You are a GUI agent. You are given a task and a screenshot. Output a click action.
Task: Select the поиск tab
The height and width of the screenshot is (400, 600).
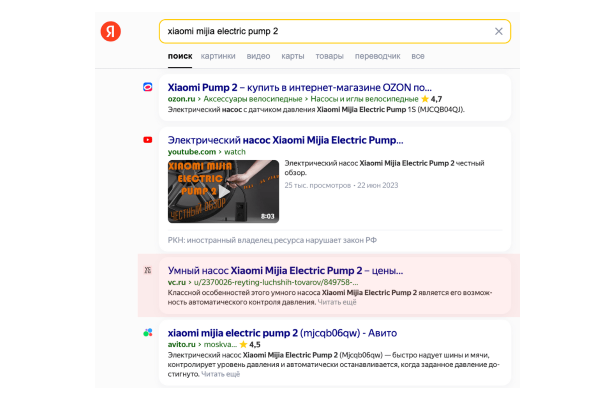point(180,56)
